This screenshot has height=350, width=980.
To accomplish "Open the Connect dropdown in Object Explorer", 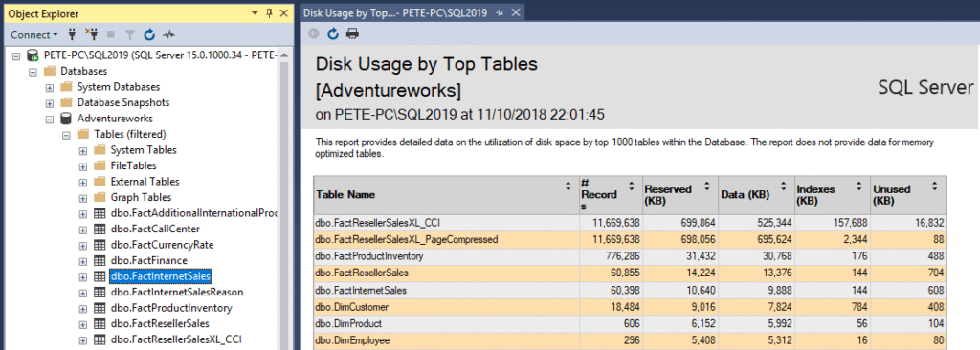I will coord(33,35).
